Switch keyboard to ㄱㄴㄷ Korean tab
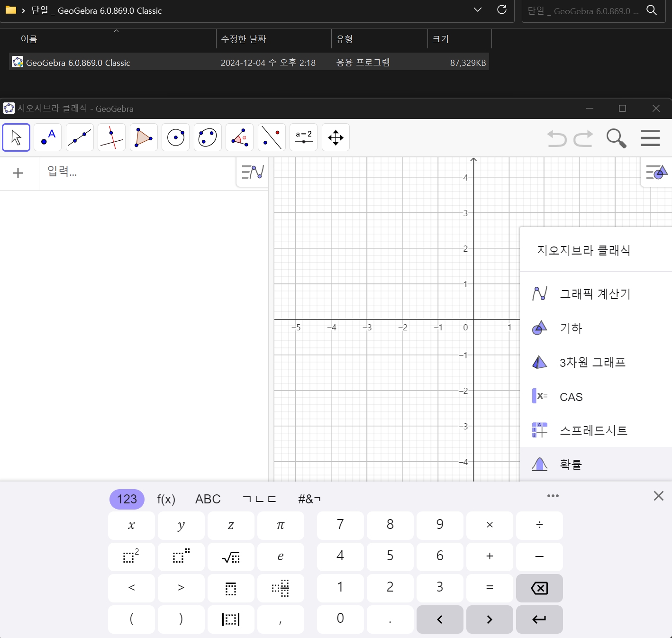The height and width of the screenshot is (638, 672). tap(259, 499)
